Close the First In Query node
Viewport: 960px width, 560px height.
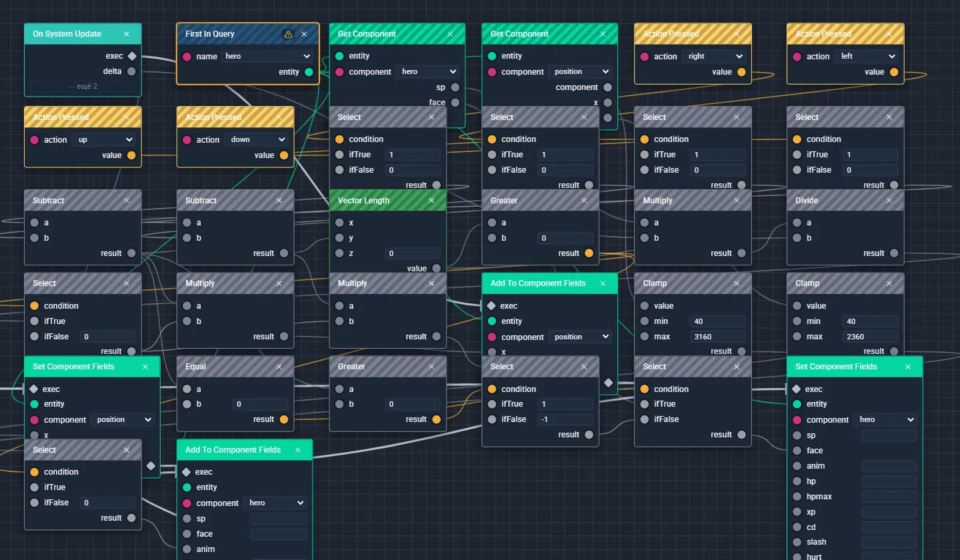pyautogui.click(x=304, y=34)
